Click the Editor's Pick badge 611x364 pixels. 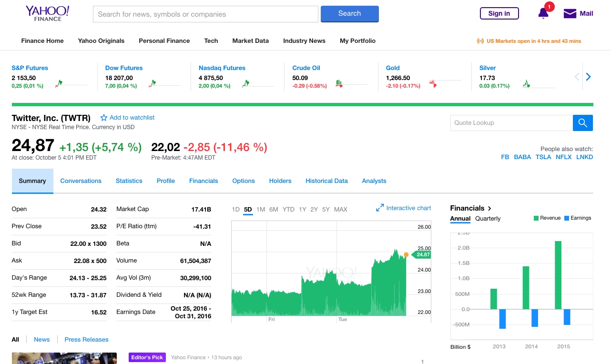point(147,357)
